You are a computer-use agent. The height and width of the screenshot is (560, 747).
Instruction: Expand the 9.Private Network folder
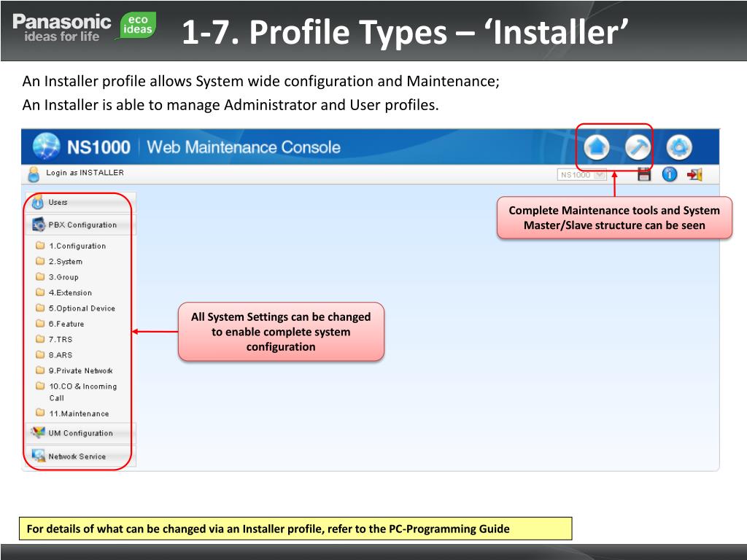point(75,370)
